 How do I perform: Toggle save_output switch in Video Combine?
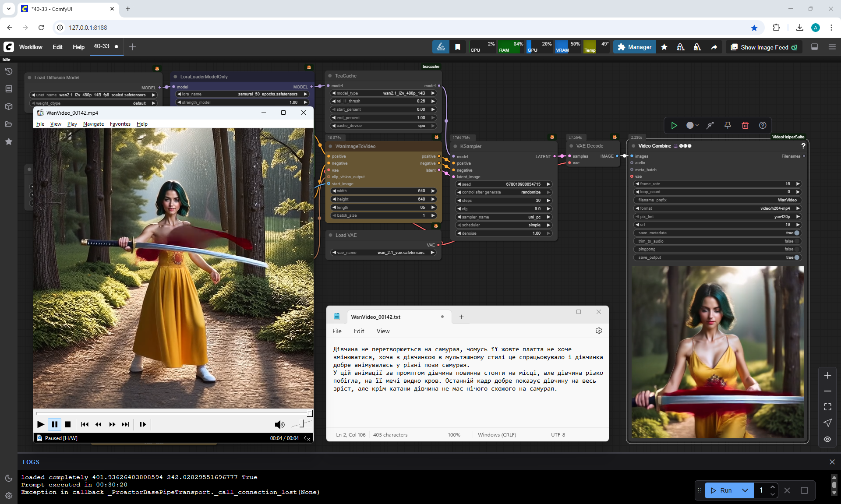coord(797,257)
